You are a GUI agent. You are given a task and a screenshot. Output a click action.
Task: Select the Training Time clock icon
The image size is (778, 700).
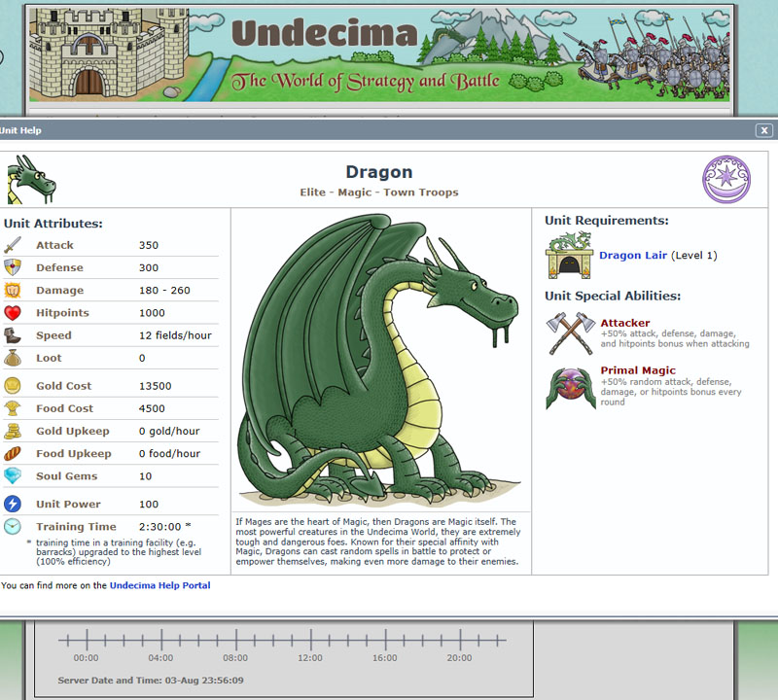[14, 526]
